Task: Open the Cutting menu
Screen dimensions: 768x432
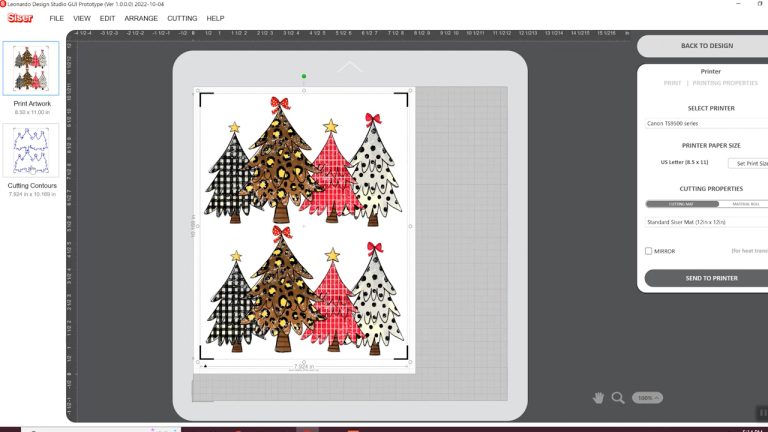Action: coord(182,18)
